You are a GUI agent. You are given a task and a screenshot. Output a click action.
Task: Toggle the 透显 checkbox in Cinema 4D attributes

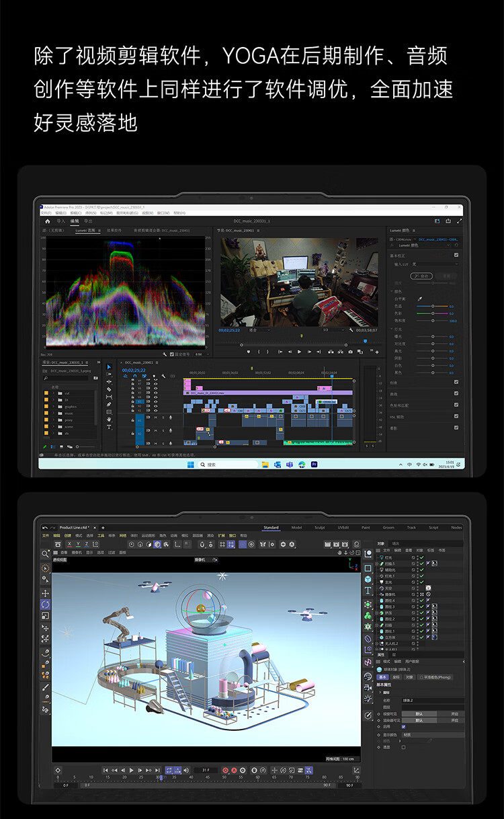tap(403, 747)
